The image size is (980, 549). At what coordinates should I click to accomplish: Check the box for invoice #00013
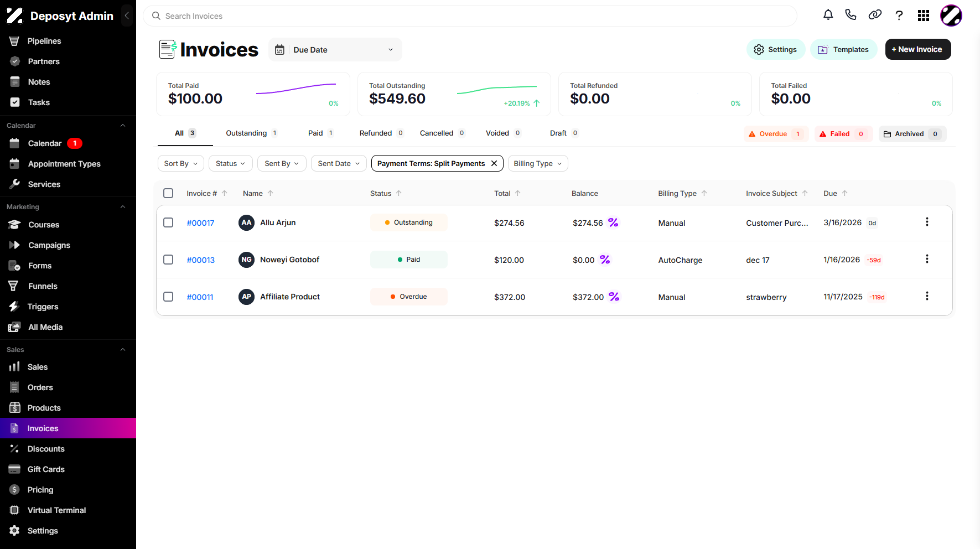click(x=168, y=260)
